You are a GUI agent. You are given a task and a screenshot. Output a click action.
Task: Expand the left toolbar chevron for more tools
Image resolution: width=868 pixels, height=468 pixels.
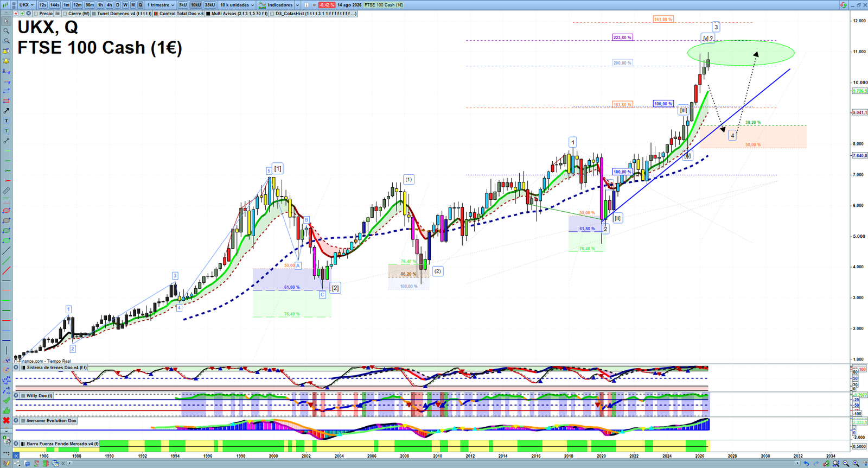coord(7,431)
